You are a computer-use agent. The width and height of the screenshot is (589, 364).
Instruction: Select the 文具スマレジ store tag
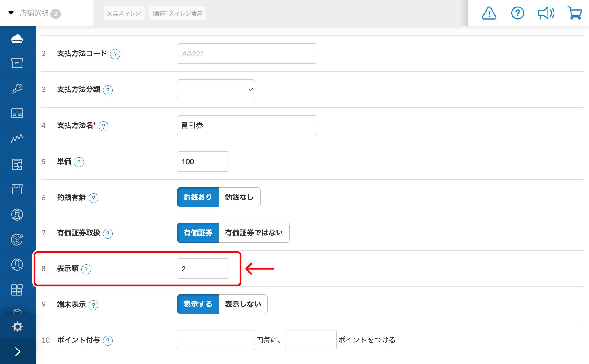click(124, 13)
